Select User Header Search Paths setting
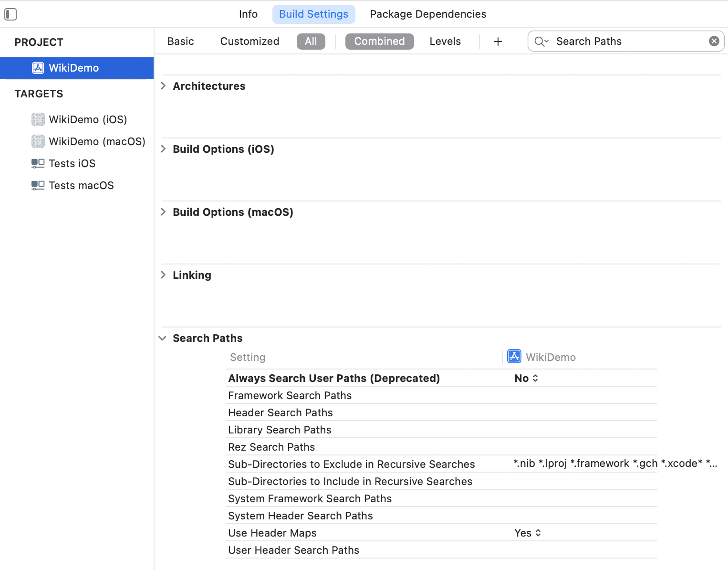The image size is (728, 570). pos(294,550)
